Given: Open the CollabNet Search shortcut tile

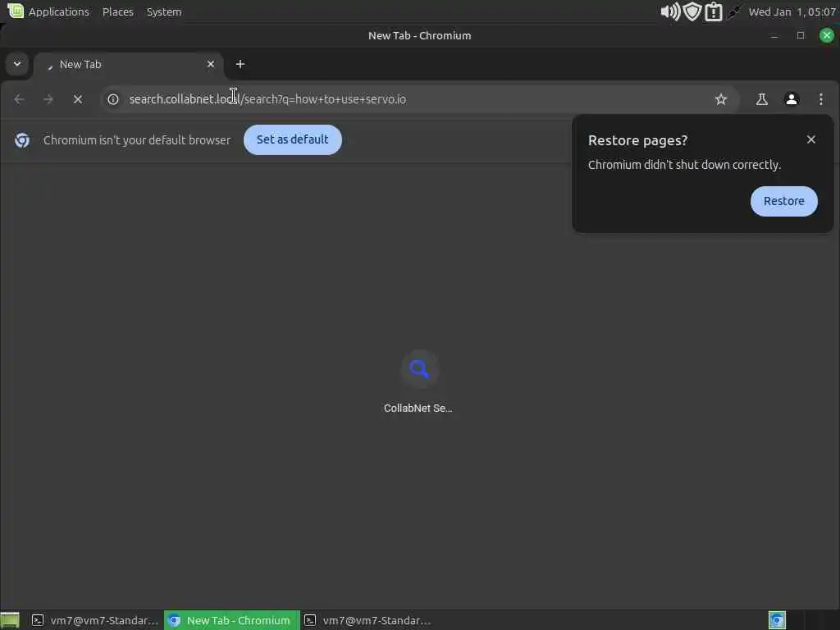Looking at the screenshot, I should [x=419, y=381].
